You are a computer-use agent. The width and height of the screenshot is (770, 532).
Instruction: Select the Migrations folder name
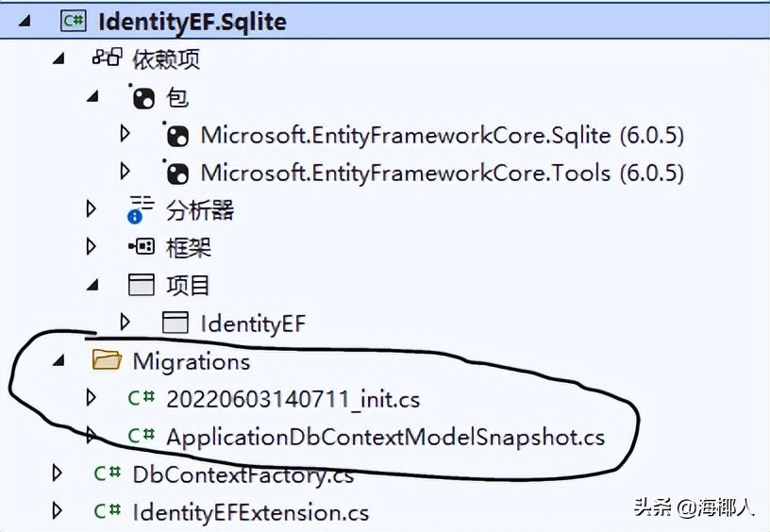pos(191,361)
